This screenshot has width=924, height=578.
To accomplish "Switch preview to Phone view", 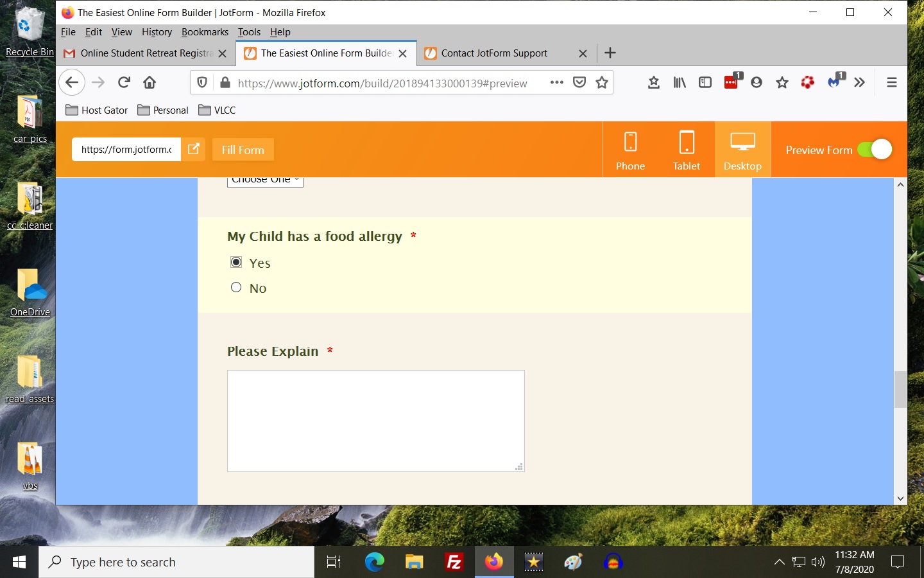I will pos(630,150).
